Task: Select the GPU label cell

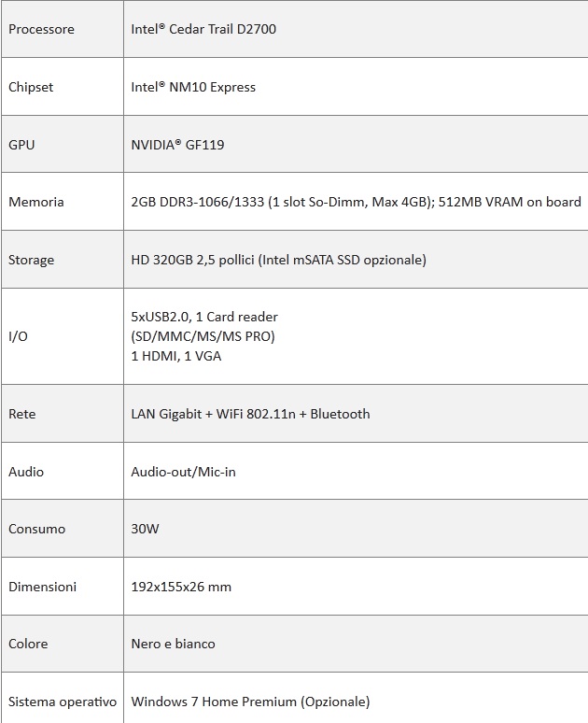Action: click(x=21, y=145)
